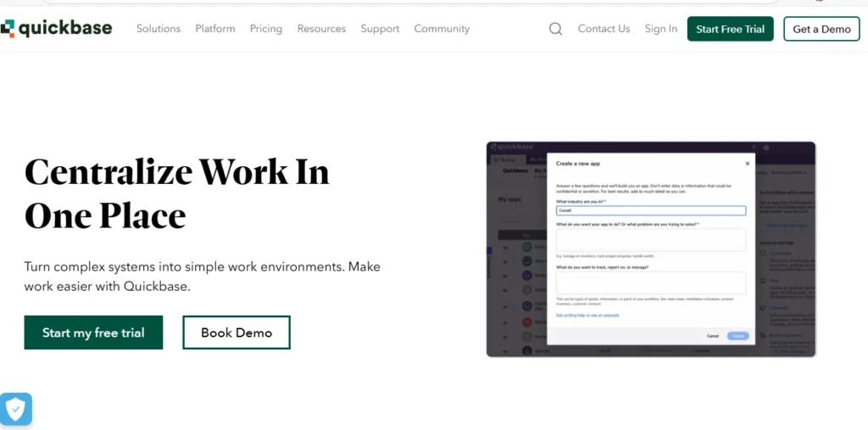
Task: Click Get writing help or see an example
Action: 587,316
